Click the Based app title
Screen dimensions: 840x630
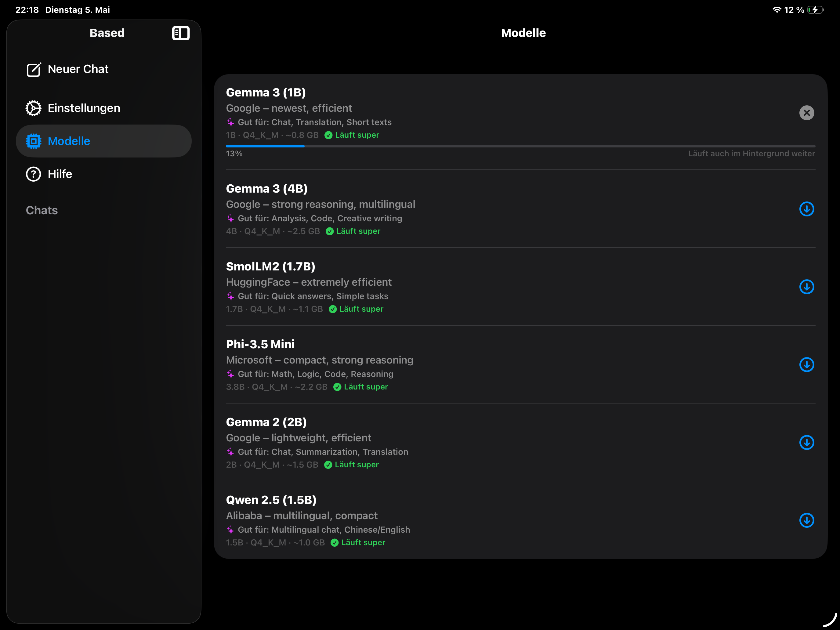[x=107, y=33]
